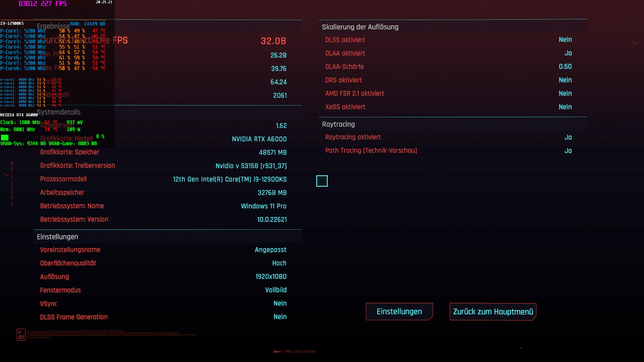Click the DLAA aktiviert Ja value

tap(568, 53)
